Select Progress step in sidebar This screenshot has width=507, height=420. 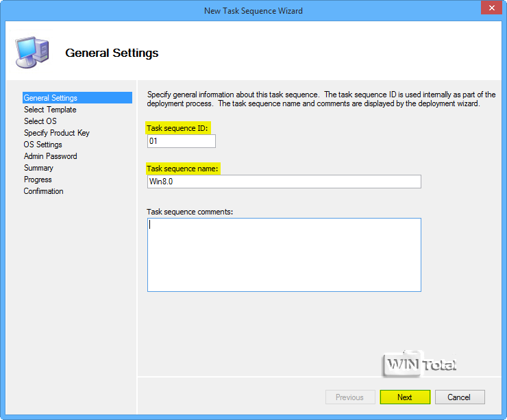click(38, 180)
